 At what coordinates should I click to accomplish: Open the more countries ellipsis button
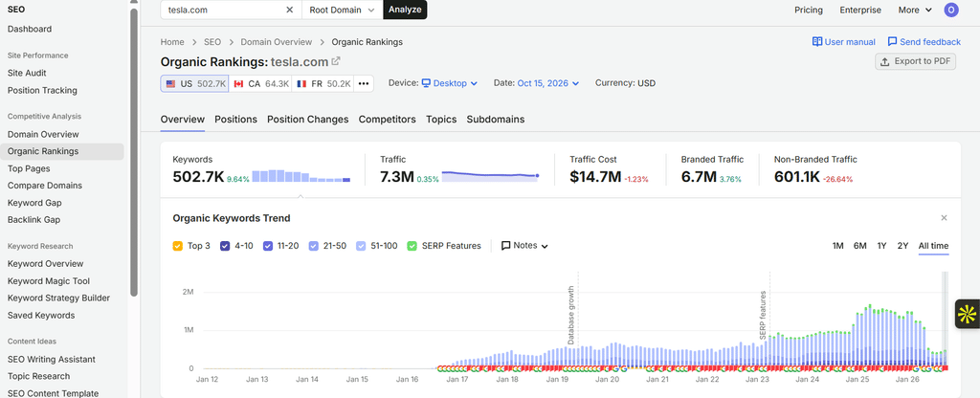[x=364, y=84]
